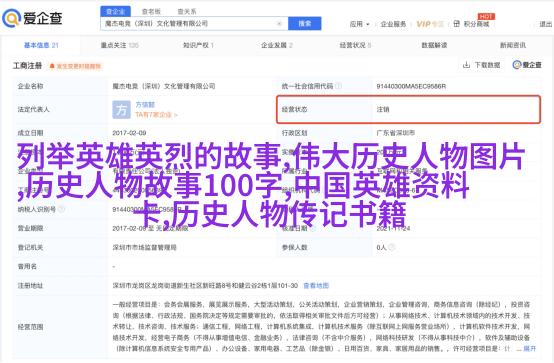Image resolution: width=554 pixels, height=363 pixels.
Task: Switch to the 经营状况 tab
Action: pos(355,45)
